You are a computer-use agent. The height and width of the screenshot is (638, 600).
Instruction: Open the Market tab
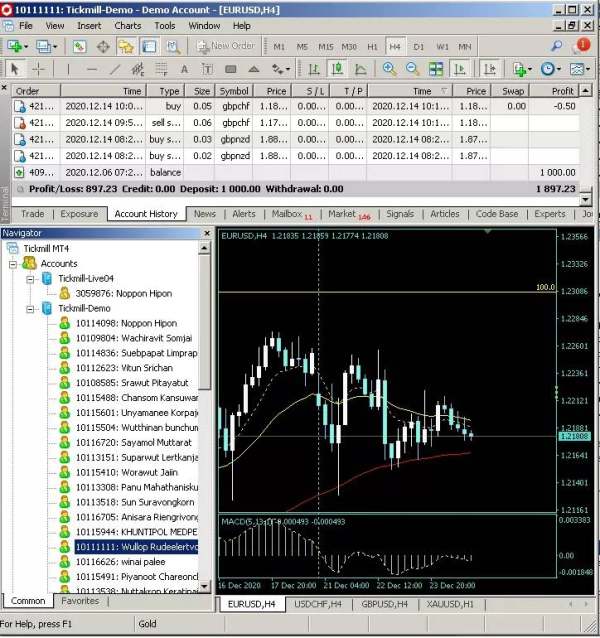(x=349, y=214)
